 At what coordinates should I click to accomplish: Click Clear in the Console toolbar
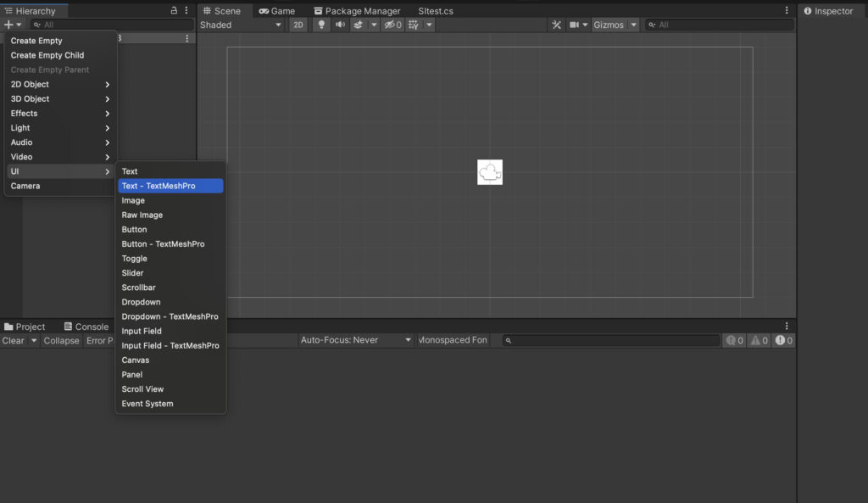[13, 340]
